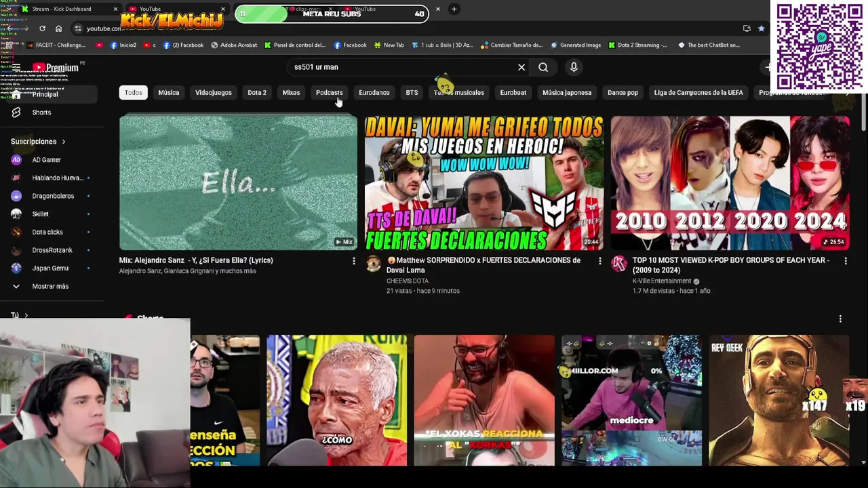Open DrossRotzank subscription
This screenshot has height=488, width=868.
tap(51, 250)
